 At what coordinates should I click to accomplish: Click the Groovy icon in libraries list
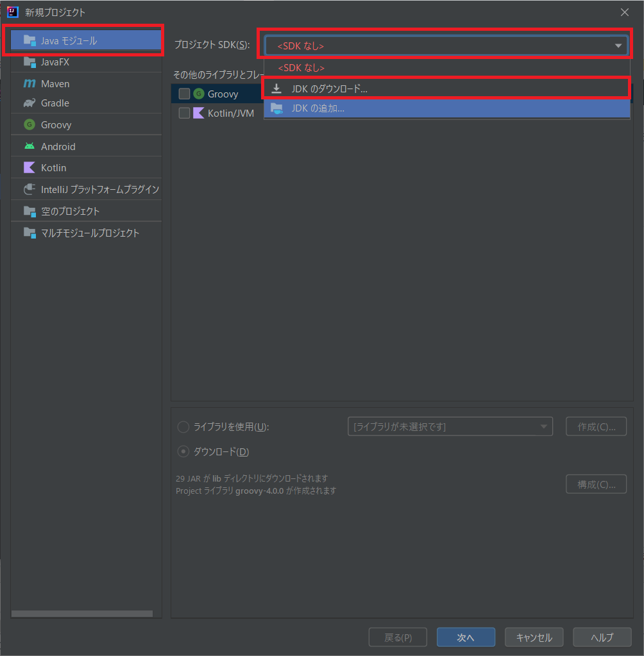[x=199, y=94]
